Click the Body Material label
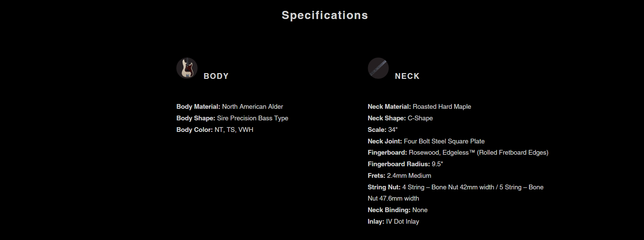This screenshot has height=240, width=644. (x=198, y=107)
